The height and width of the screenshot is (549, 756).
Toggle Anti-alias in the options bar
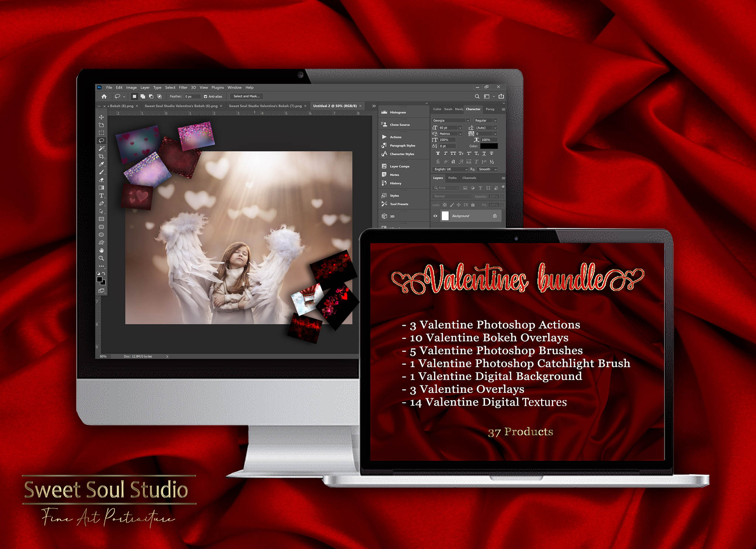(206, 96)
